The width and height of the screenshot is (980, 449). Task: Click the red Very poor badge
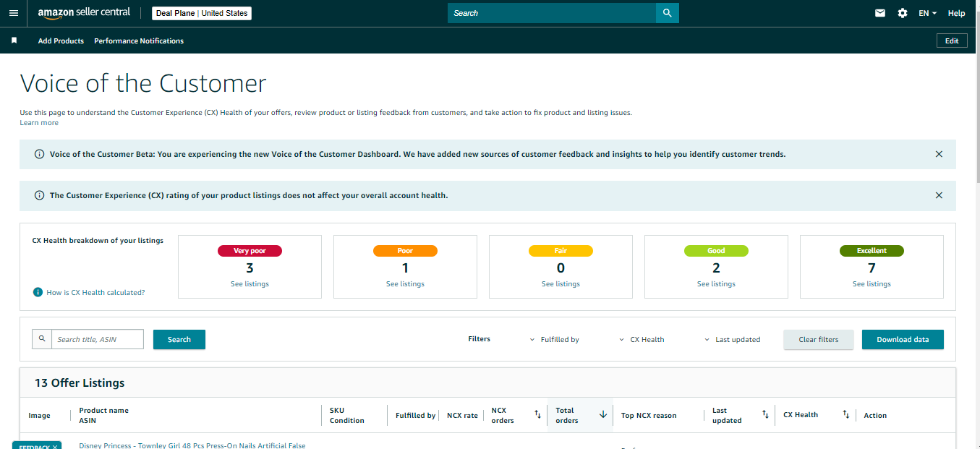(250, 251)
